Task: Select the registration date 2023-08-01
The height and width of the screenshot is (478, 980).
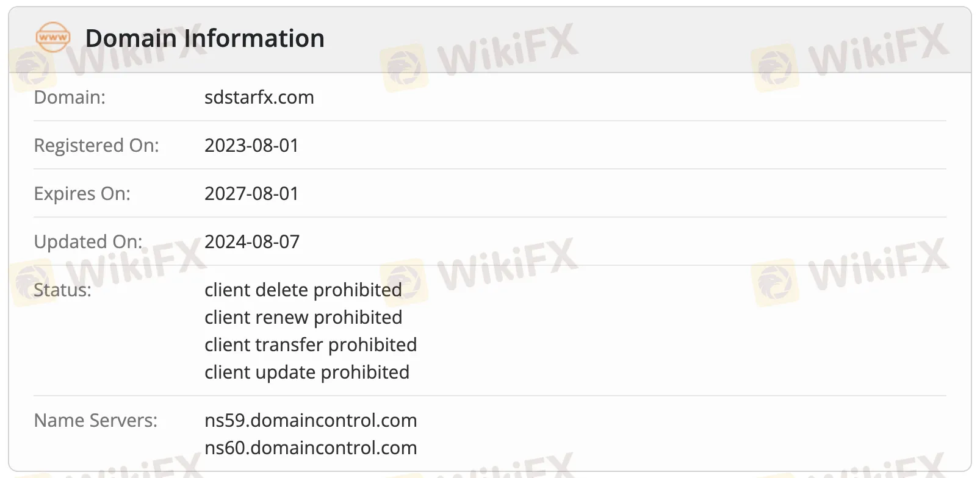Action: point(251,146)
